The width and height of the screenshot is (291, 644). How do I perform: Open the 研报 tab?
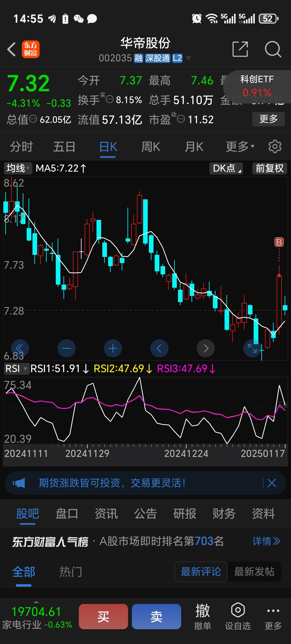[x=185, y=514]
